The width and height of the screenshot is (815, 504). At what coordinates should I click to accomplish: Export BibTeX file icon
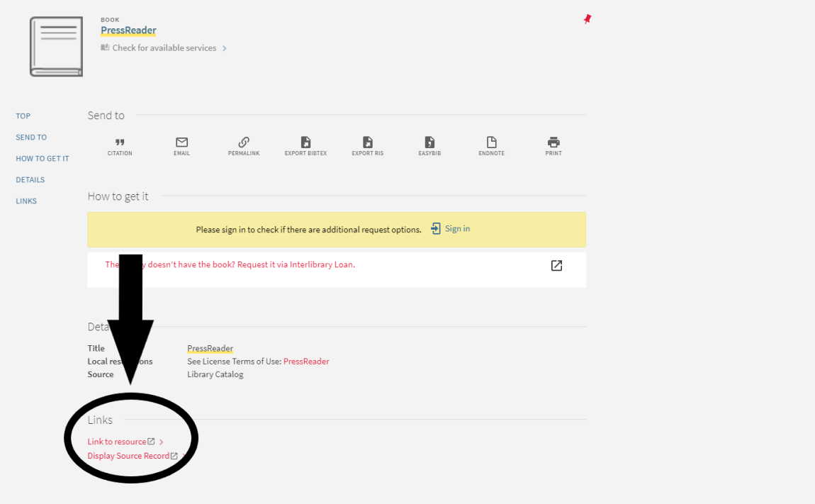click(305, 143)
